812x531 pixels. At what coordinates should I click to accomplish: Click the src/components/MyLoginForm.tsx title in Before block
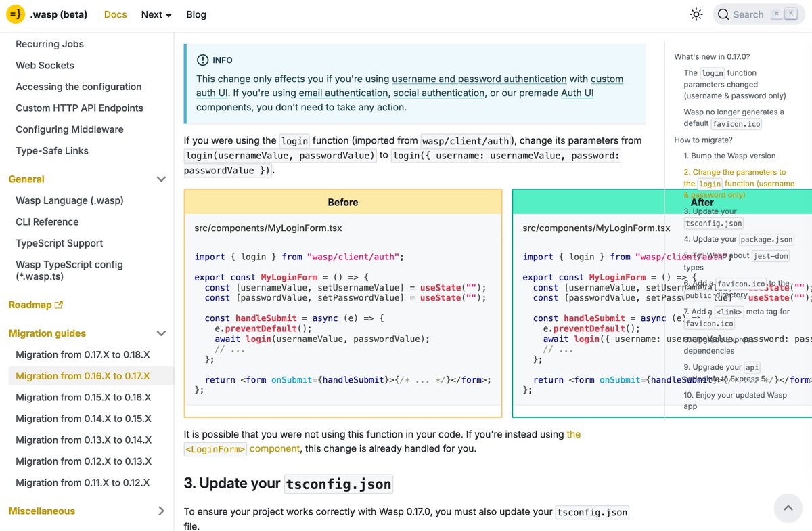[268, 228]
